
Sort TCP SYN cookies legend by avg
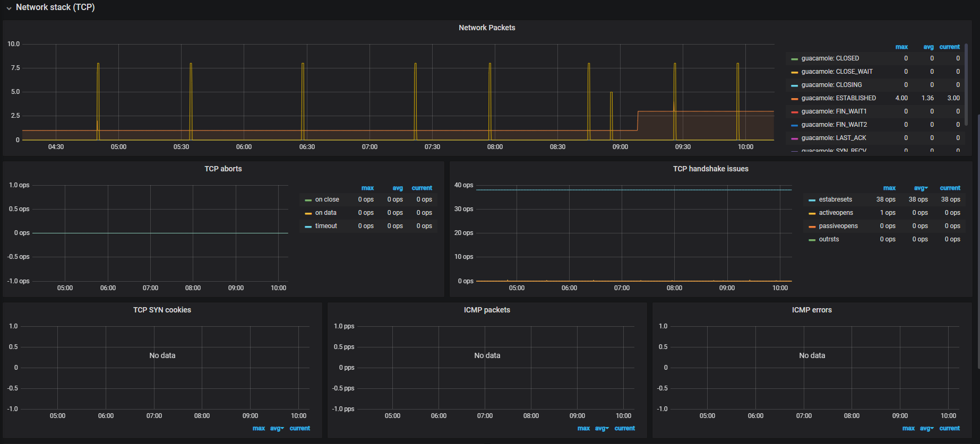(x=277, y=428)
